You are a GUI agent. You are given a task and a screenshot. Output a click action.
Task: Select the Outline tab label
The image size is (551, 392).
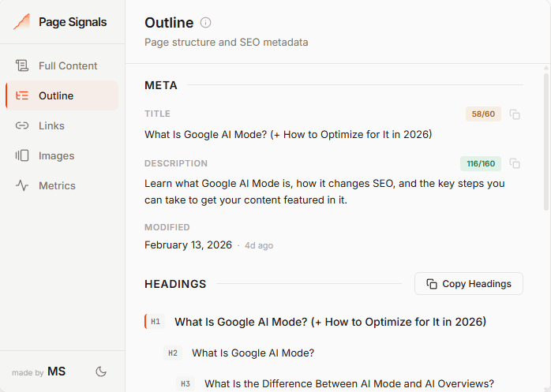click(56, 96)
